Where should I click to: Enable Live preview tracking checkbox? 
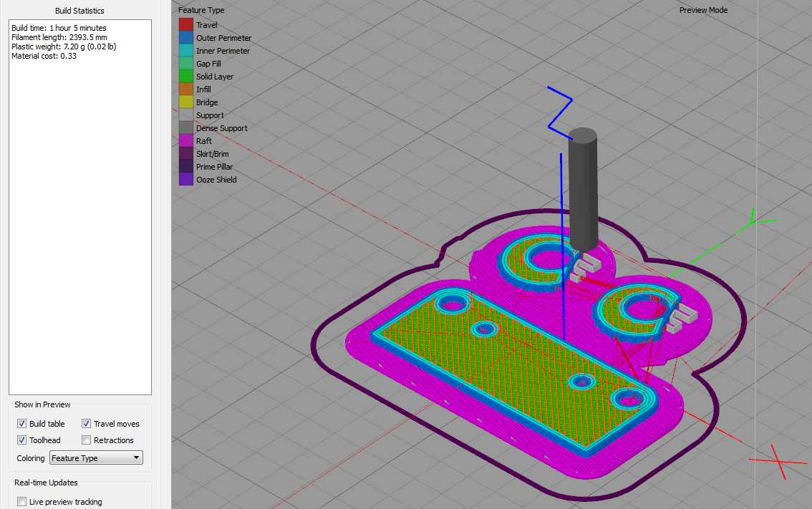(21, 502)
